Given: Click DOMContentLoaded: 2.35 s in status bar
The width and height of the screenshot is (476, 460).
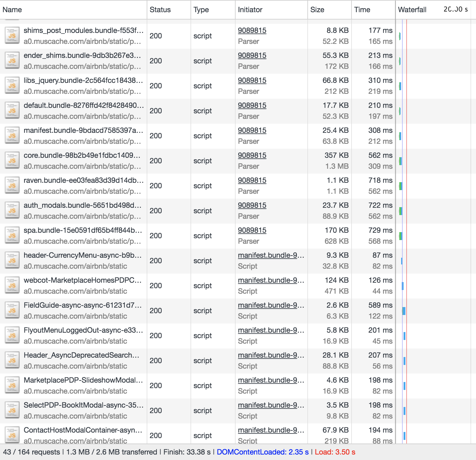Looking at the screenshot, I should (x=263, y=452).
